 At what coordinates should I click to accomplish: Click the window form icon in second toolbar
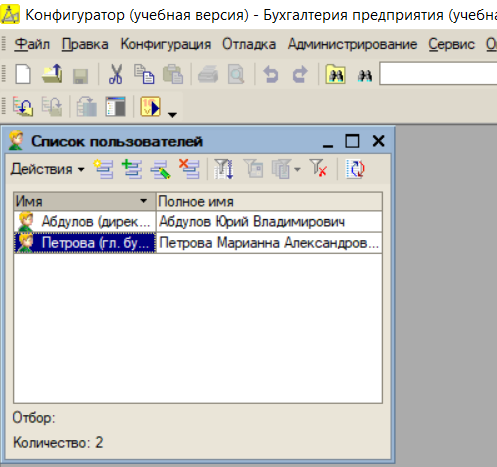click(115, 106)
